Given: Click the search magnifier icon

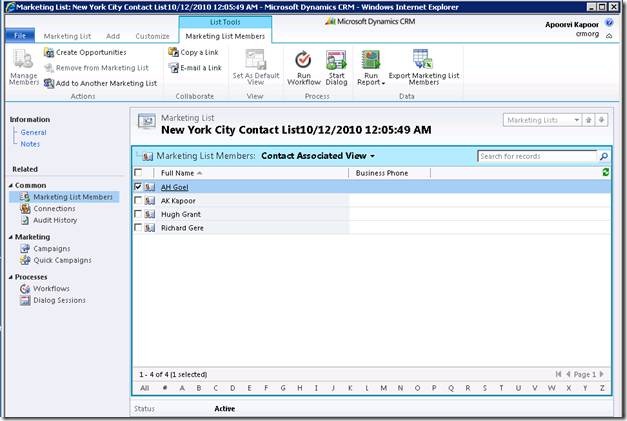Looking at the screenshot, I should (x=604, y=157).
